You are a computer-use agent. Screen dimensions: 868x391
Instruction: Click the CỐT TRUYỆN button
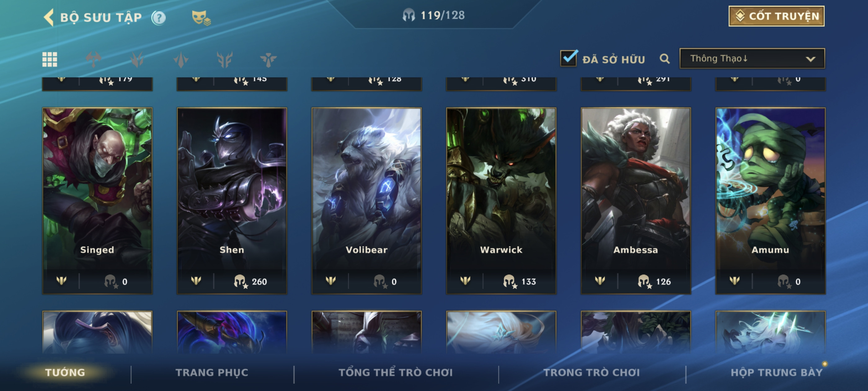776,16
